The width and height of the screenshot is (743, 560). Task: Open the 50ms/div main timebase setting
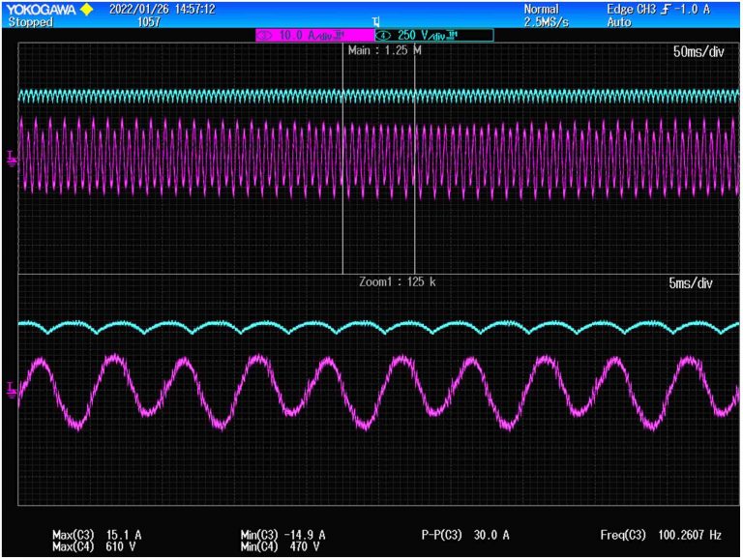click(x=698, y=52)
